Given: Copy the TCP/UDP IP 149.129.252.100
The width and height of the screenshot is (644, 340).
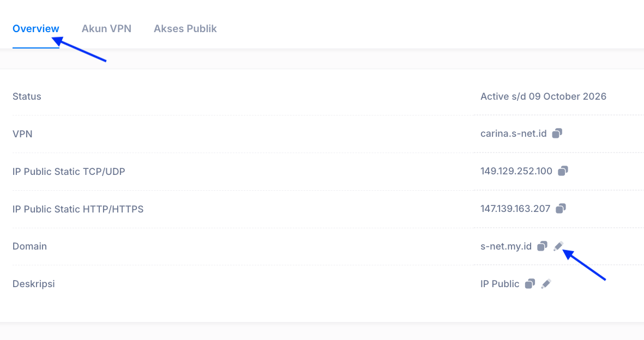Looking at the screenshot, I should (x=563, y=171).
